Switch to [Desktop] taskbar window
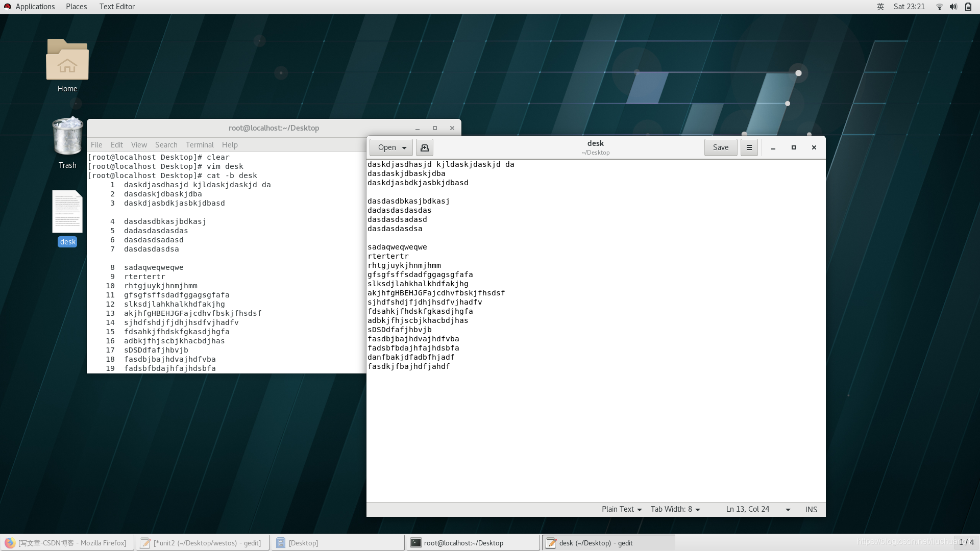The image size is (980, 551). click(x=337, y=543)
